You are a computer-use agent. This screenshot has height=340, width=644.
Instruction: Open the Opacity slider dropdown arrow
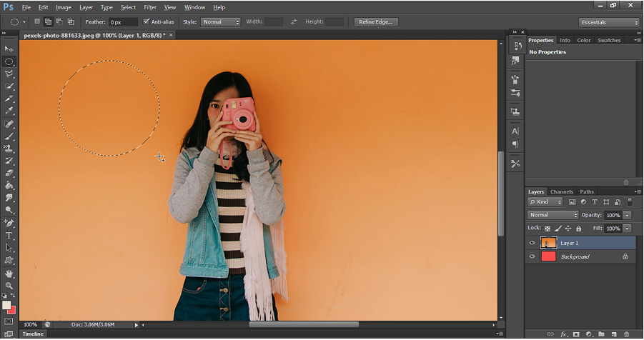click(627, 215)
